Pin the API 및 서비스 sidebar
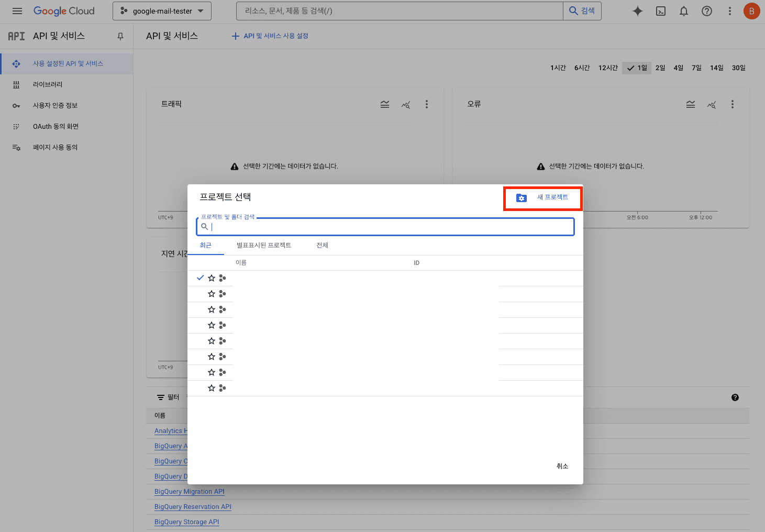Viewport: 765px width, 532px height. [120, 36]
